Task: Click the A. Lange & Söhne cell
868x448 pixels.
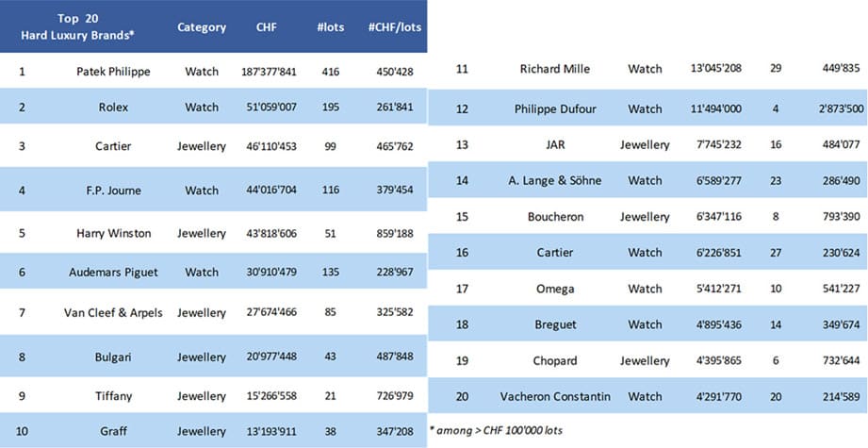Action: click(555, 180)
